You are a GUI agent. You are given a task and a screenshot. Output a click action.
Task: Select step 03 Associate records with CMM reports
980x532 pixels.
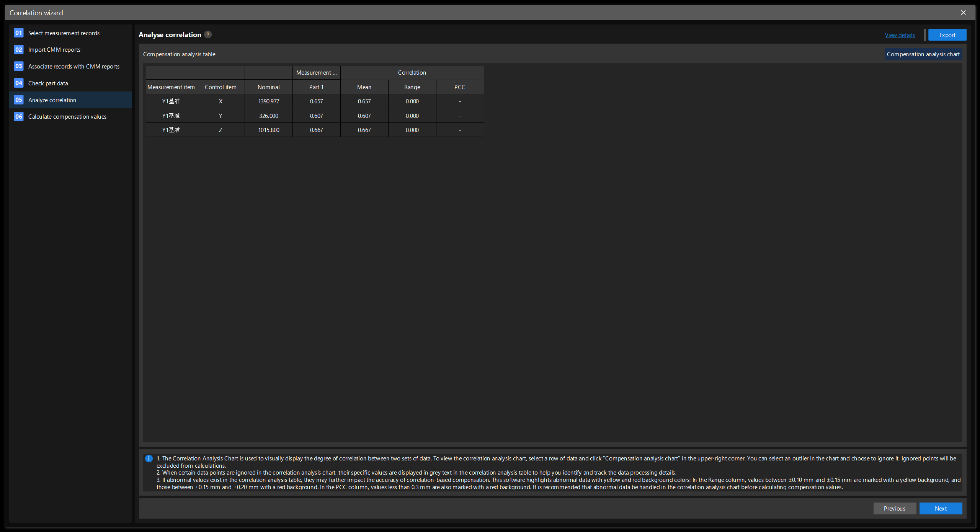(x=74, y=66)
